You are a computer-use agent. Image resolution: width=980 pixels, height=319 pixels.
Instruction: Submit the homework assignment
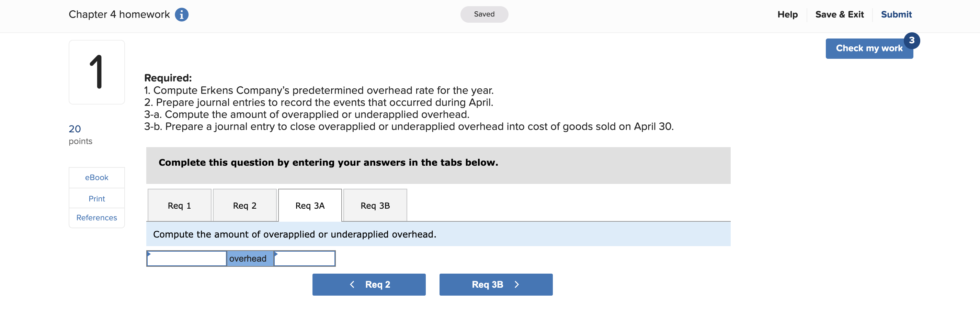(896, 14)
